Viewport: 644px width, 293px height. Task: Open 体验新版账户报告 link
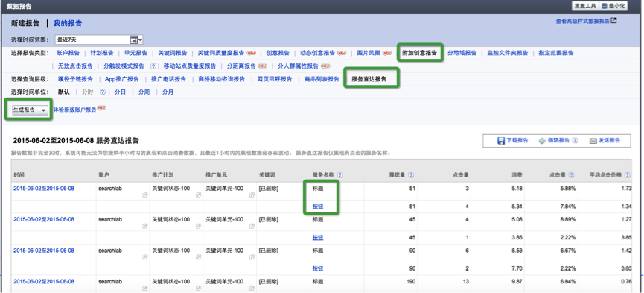tap(74, 110)
